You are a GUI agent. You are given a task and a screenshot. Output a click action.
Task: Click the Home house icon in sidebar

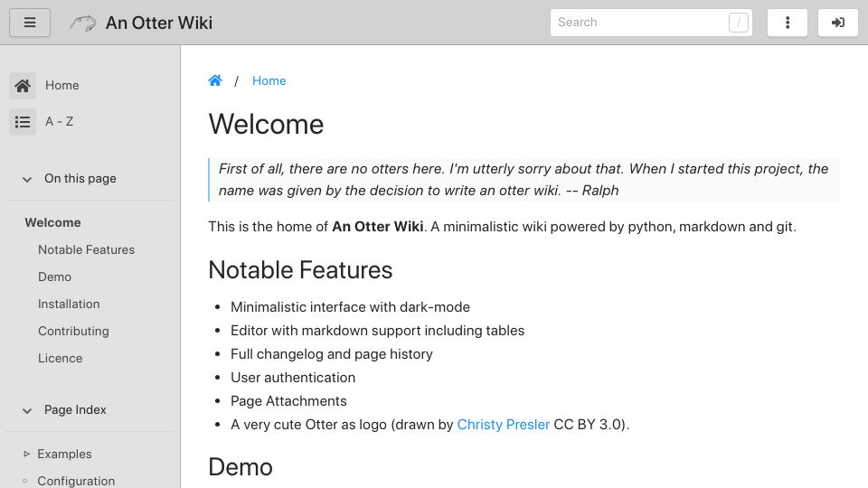click(23, 86)
